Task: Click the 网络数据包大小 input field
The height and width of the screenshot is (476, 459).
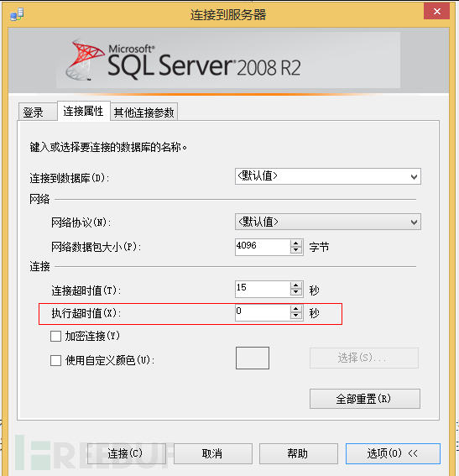Action: pos(263,247)
